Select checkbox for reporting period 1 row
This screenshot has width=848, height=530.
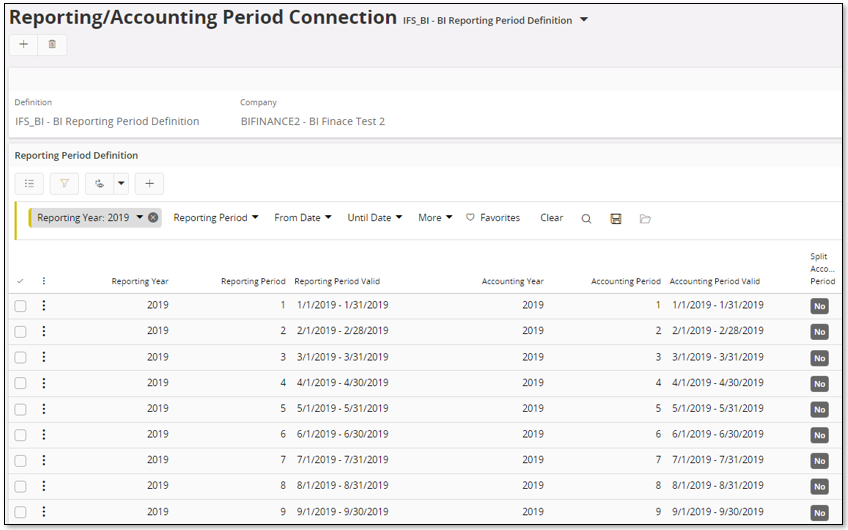point(20,306)
